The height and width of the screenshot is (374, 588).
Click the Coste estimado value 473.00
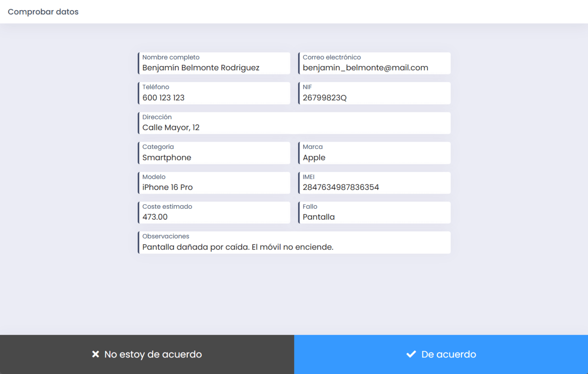pyautogui.click(x=155, y=217)
